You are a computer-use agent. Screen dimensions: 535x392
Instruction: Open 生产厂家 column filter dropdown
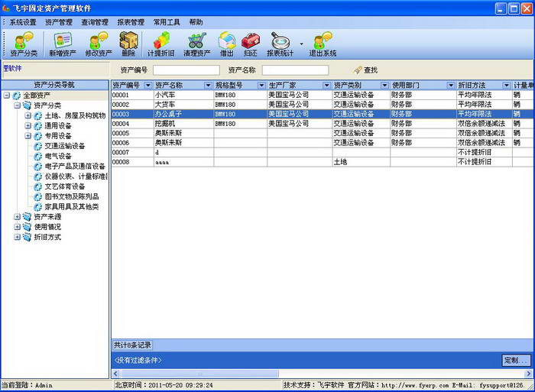point(327,86)
